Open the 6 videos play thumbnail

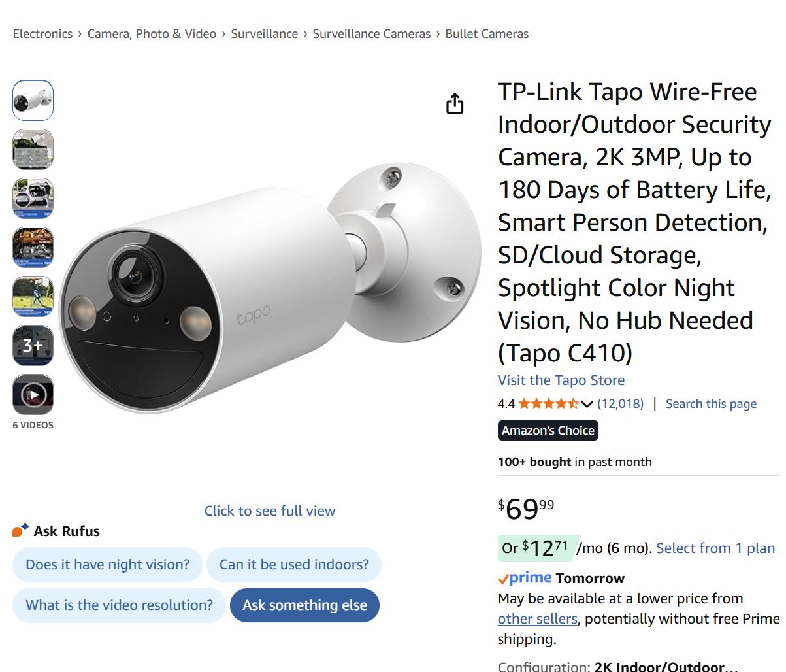[33, 394]
